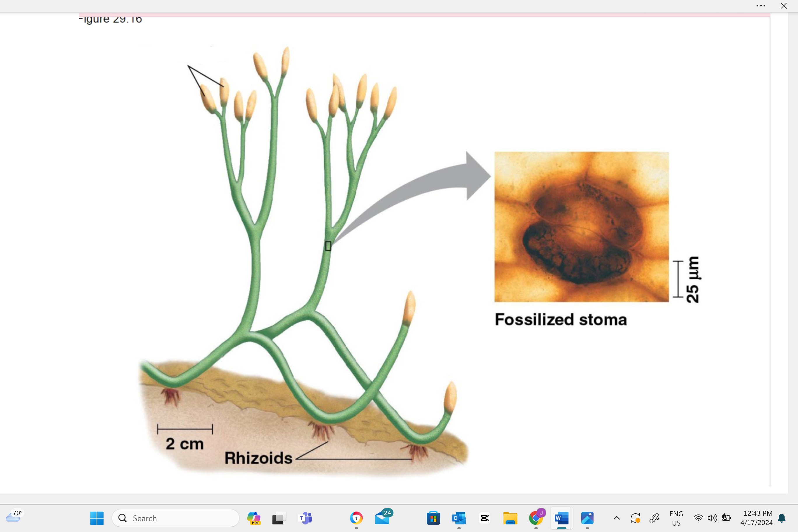Open Wi-Fi network settings icon
The width and height of the screenshot is (798, 532).
698,518
